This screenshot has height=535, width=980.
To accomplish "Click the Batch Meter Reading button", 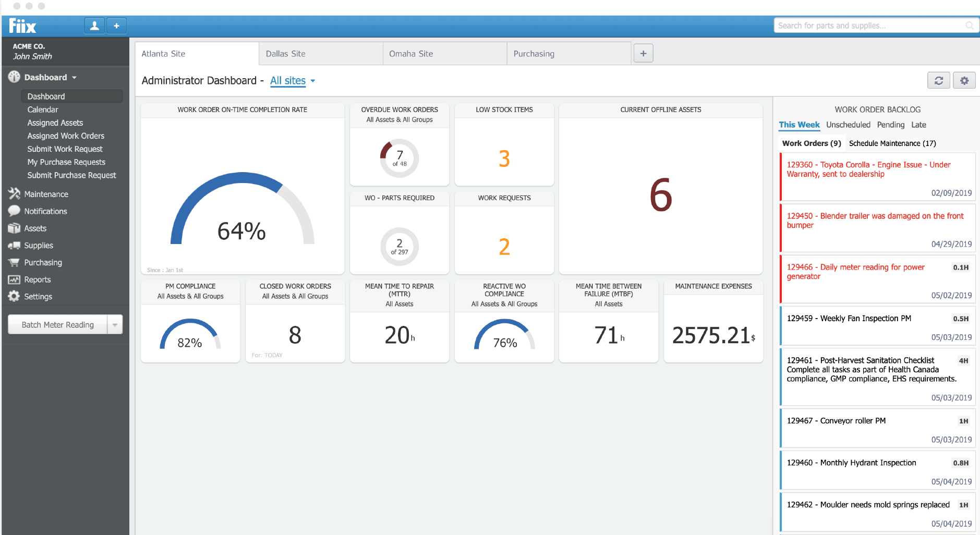I will [58, 324].
